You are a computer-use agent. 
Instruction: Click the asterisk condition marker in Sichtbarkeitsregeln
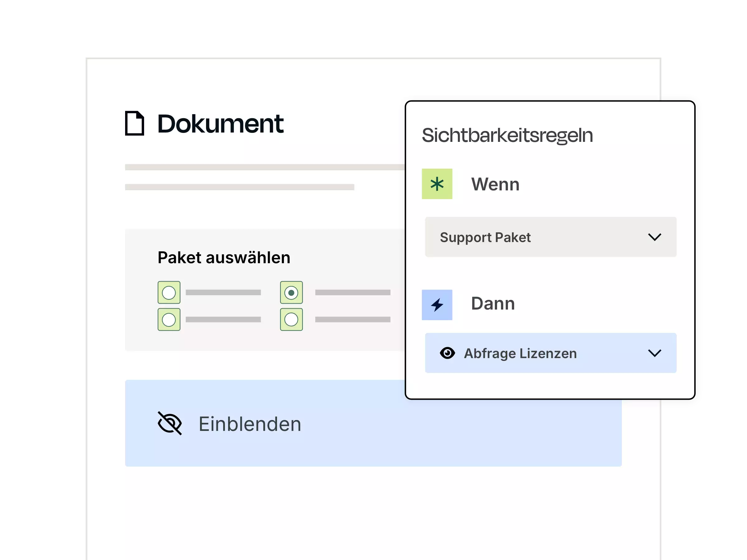[437, 184]
